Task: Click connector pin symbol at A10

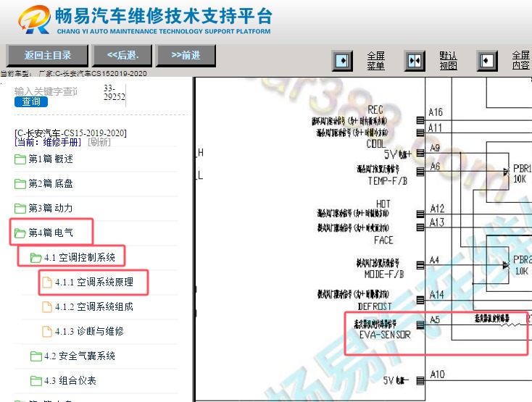Action: (x=420, y=381)
